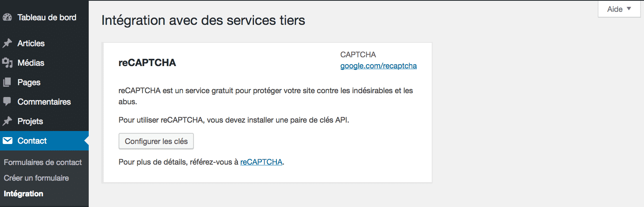Click the Projets pushpin icon
The image size is (644, 207).
click(7, 121)
